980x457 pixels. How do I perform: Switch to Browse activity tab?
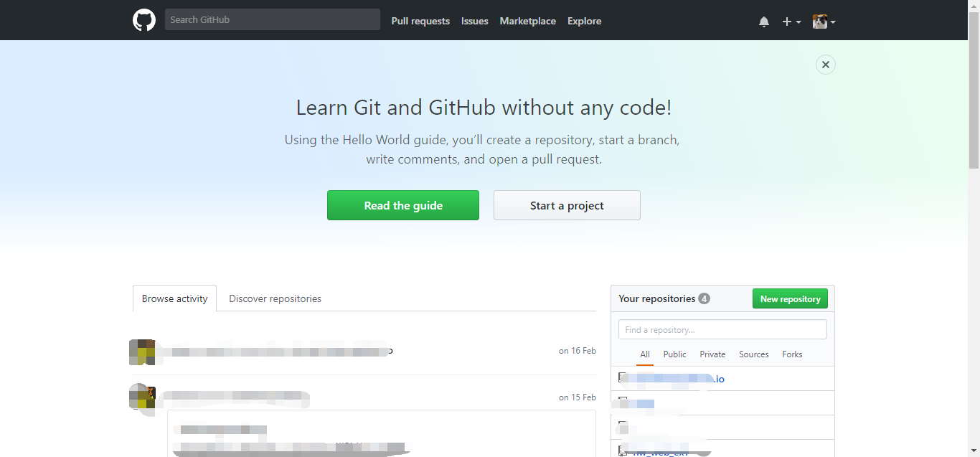(x=174, y=298)
